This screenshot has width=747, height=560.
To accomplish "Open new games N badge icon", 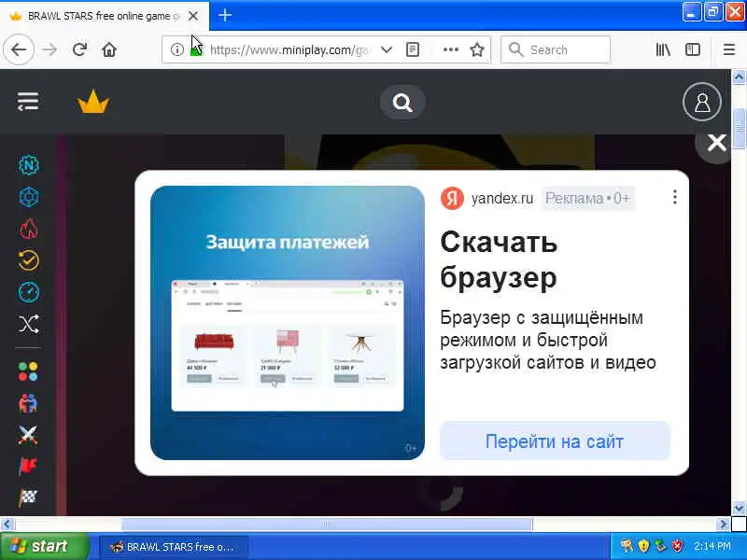I will click(29, 165).
